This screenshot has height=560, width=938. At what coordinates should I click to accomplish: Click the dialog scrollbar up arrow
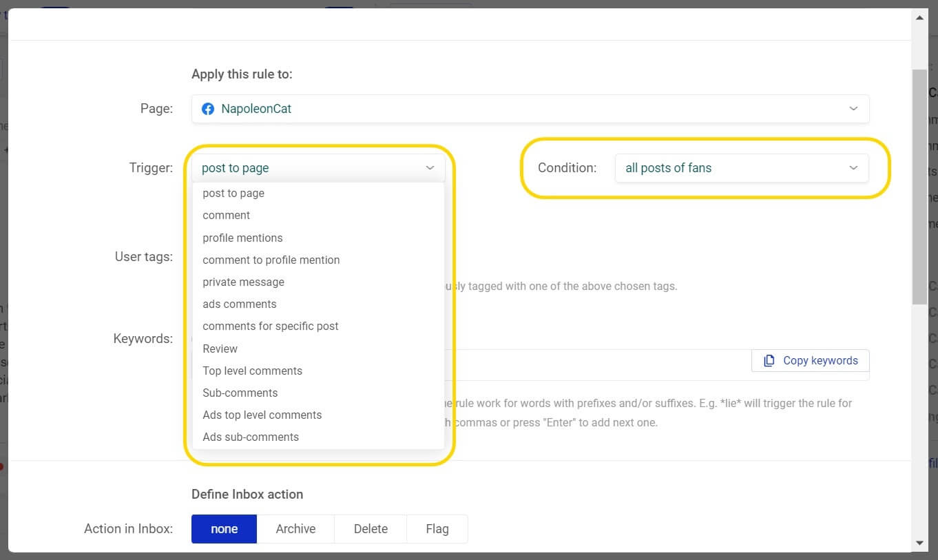click(x=919, y=18)
